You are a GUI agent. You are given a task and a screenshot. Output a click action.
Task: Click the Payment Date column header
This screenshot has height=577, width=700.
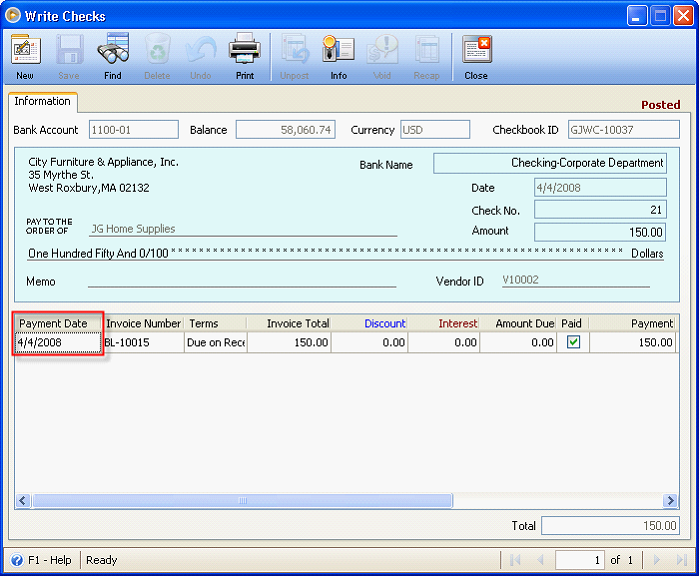pyautogui.click(x=58, y=323)
